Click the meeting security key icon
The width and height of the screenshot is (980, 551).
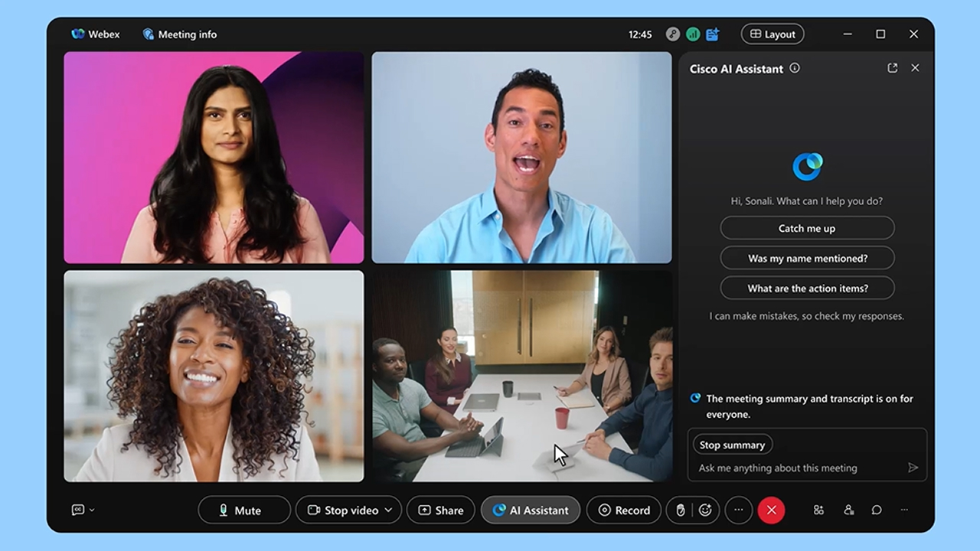(672, 34)
